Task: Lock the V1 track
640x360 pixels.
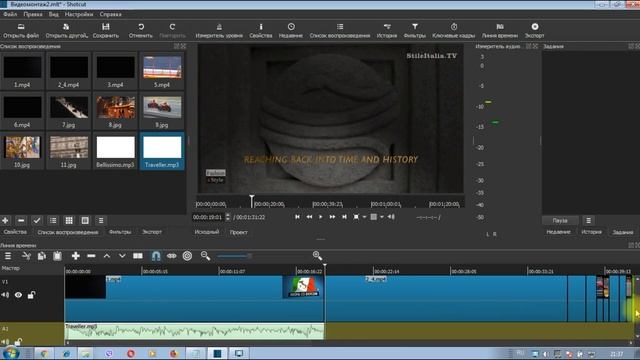Action: point(31,295)
